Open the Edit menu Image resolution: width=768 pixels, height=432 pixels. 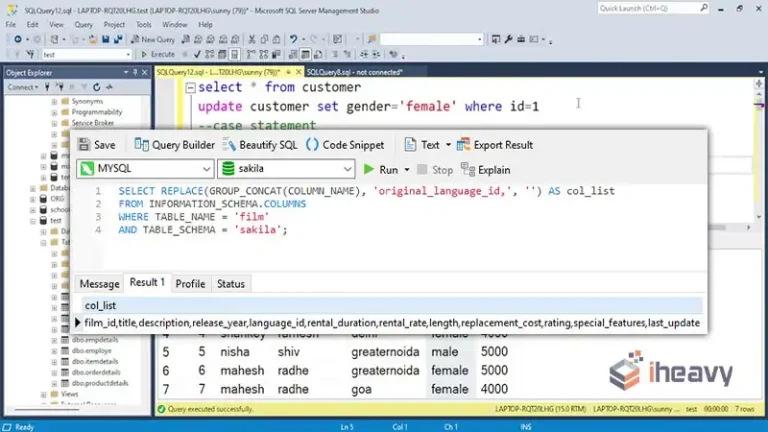click(32, 24)
